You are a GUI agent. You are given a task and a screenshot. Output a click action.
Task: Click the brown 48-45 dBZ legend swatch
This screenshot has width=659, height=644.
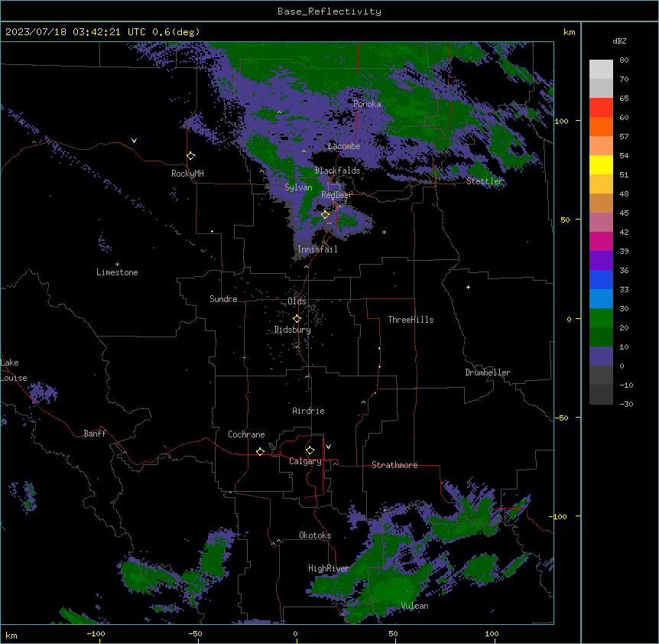tap(601, 203)
